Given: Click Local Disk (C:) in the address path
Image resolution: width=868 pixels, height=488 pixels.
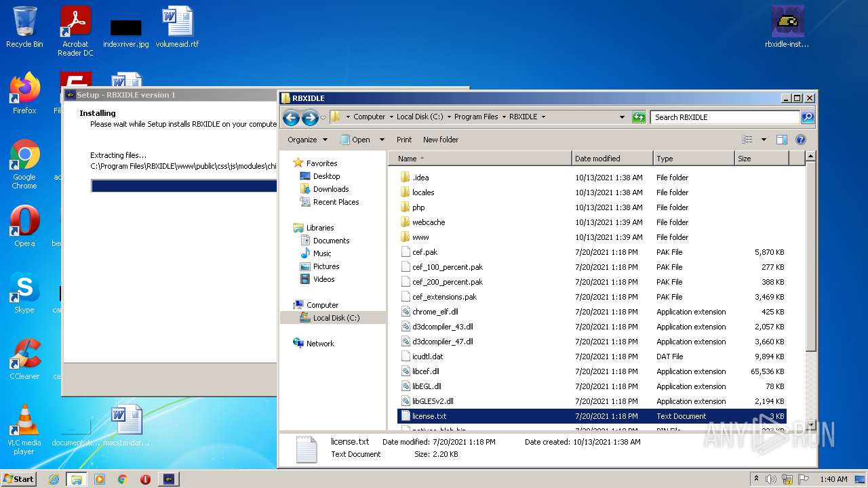Looking at the screenshot, I should (x=420, y=117).
